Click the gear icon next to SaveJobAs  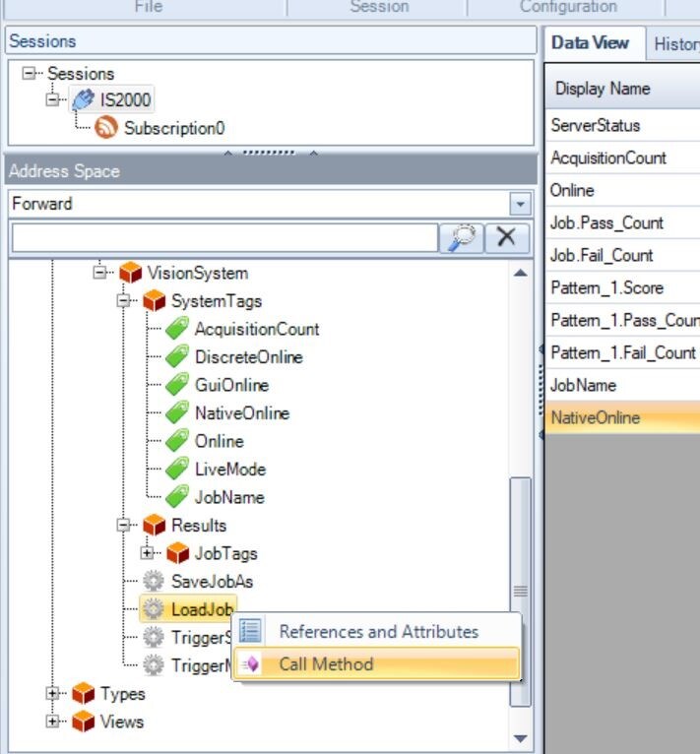154,581
